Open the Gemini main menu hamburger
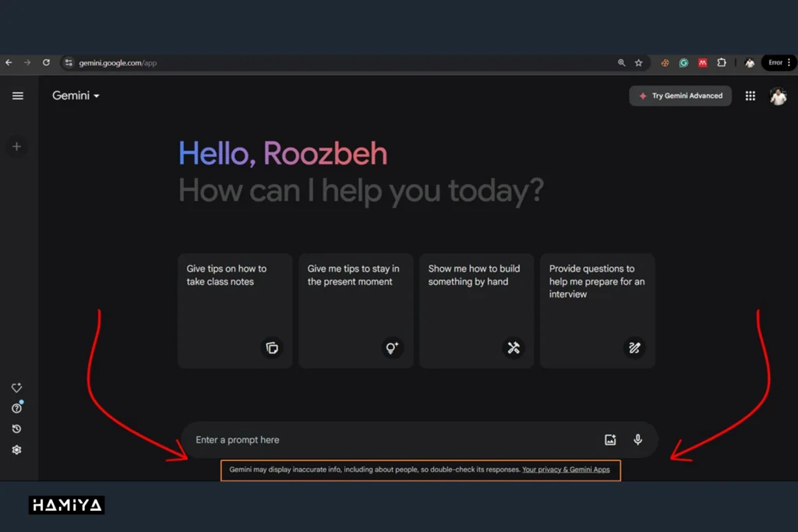The height and width of the screenshot is (532, 798). (18, 96)
